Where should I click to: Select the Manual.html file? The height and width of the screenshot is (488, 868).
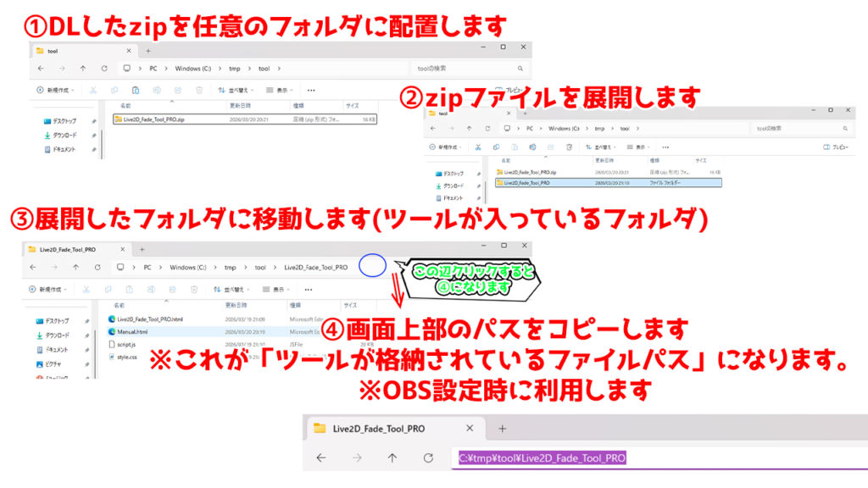click(x=133, y=331)
